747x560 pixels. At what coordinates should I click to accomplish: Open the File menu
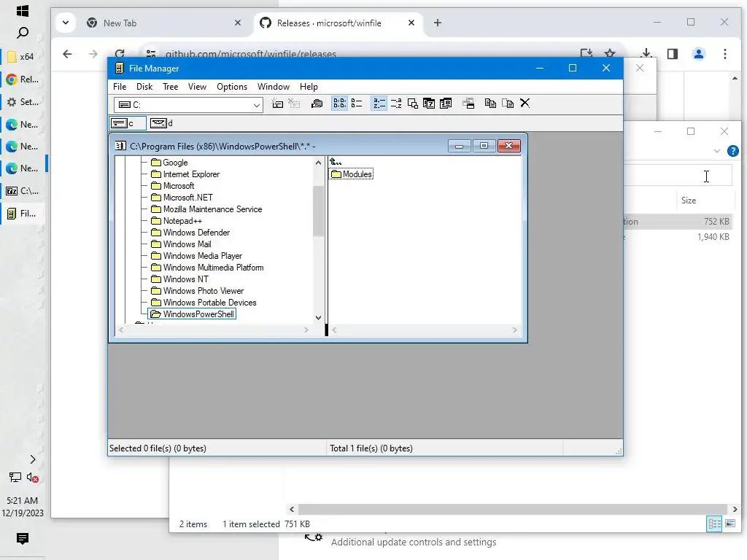click(x=120, y=87)
